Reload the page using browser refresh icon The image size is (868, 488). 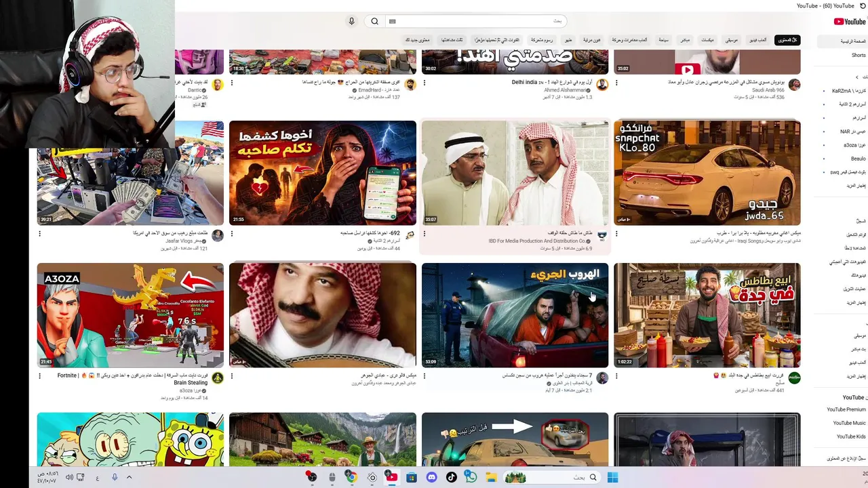click(x=863, y=5)
